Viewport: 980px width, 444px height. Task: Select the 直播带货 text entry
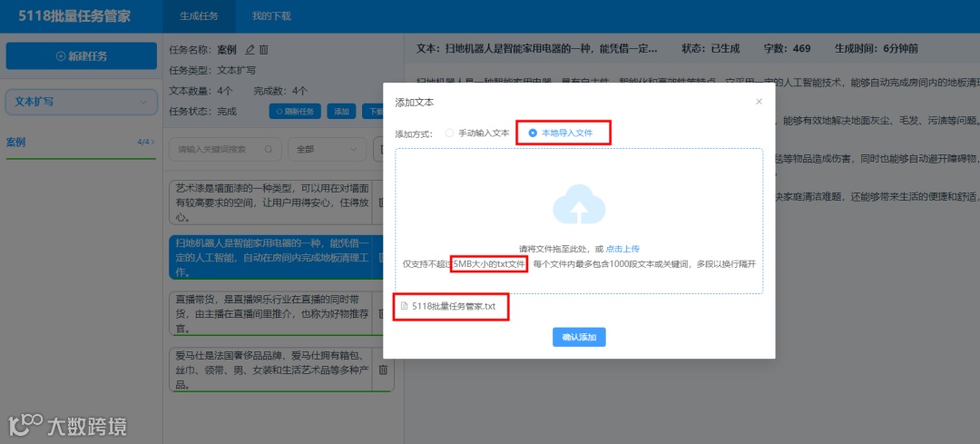[270, 313]
